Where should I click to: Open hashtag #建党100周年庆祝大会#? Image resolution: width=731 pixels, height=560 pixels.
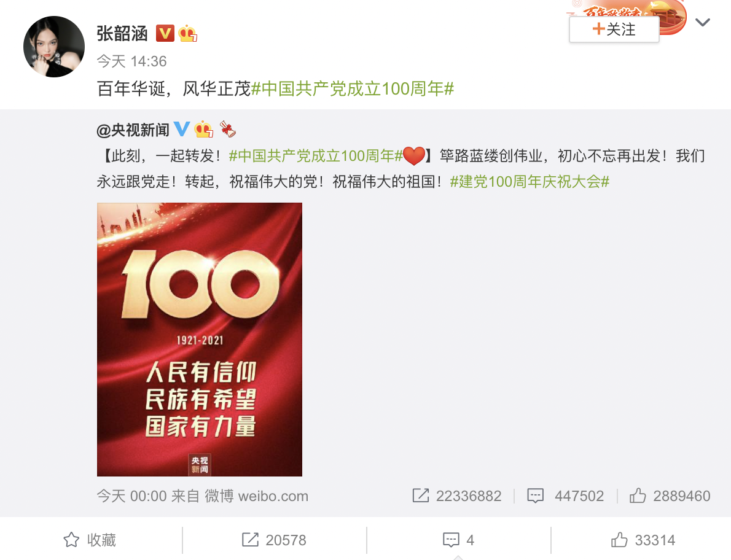(530, 182)
